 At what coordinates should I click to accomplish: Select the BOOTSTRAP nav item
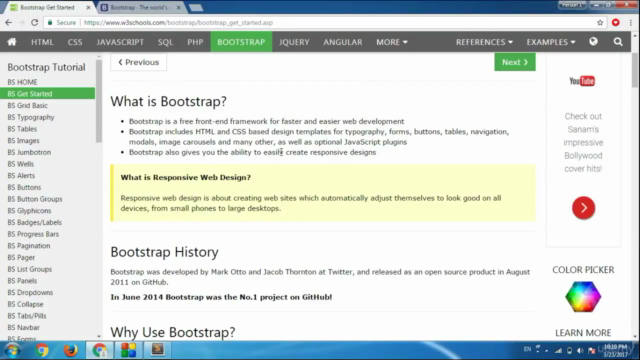coord(241,42)
